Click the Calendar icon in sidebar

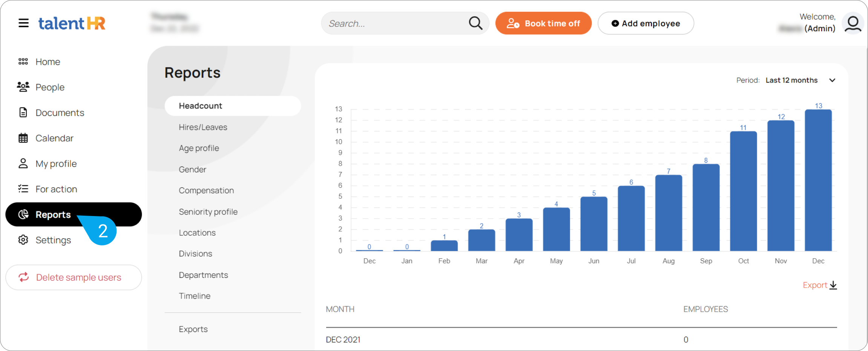pos(23,138)
